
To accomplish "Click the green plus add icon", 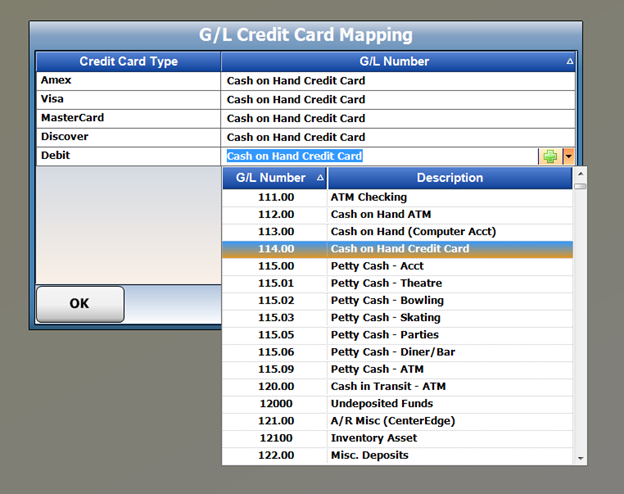I will pos(550,156).
